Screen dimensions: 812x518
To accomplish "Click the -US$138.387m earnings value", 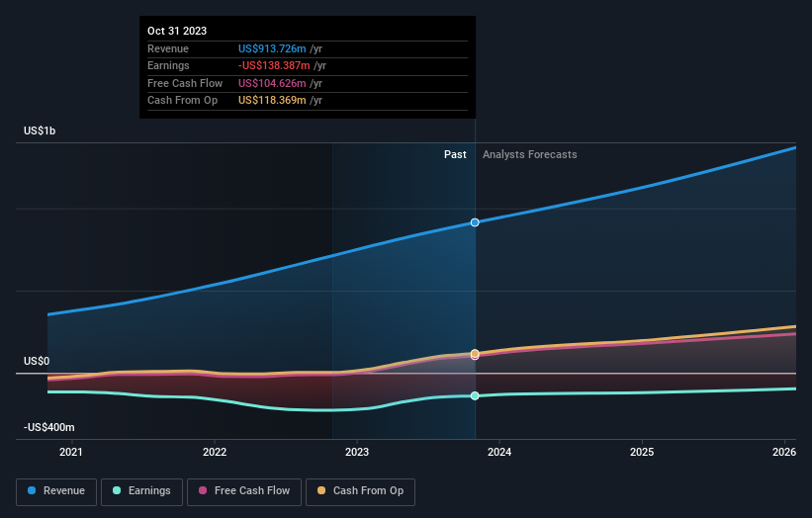I will [274, 65].
